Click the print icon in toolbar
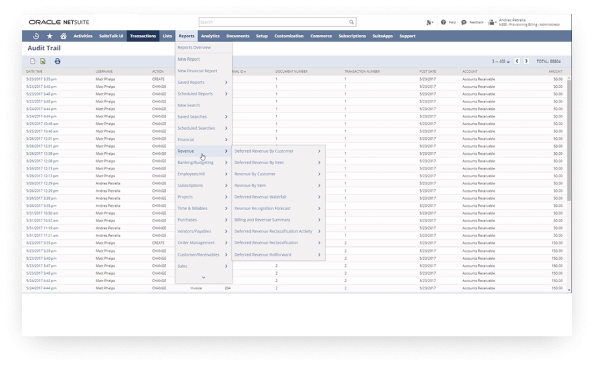Viewport: 594px width, 367px height. click(57, 61)
